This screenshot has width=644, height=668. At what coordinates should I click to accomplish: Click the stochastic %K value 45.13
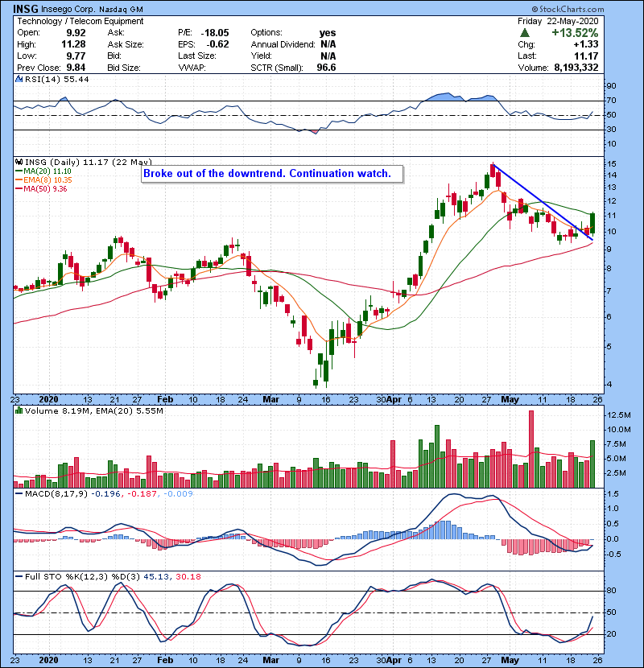(156, 576)
